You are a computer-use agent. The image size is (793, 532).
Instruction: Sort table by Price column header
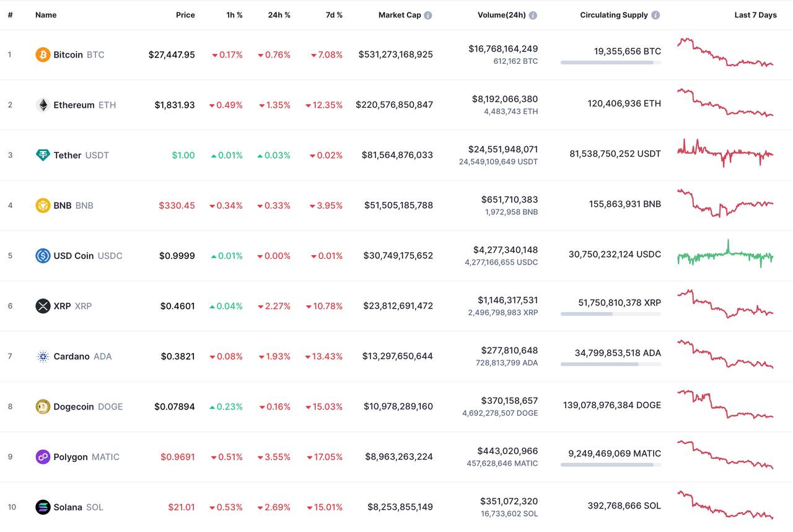[x=185, y=15]
